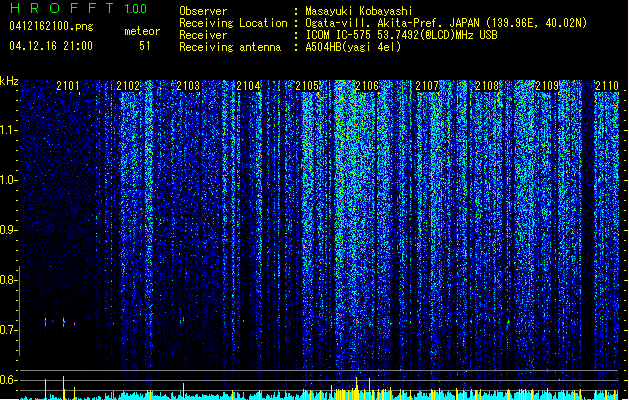Click the 0.8 frequency axis label
This screenshot has height=400, width=629.
click(9, 280)
